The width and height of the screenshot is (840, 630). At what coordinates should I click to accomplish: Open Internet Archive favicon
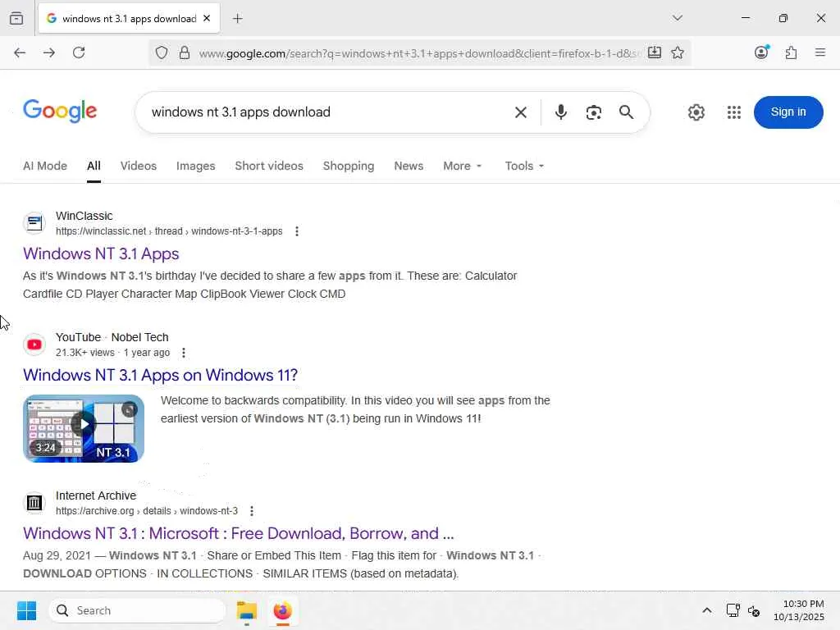pyautogui.click(x=34, y=503)
